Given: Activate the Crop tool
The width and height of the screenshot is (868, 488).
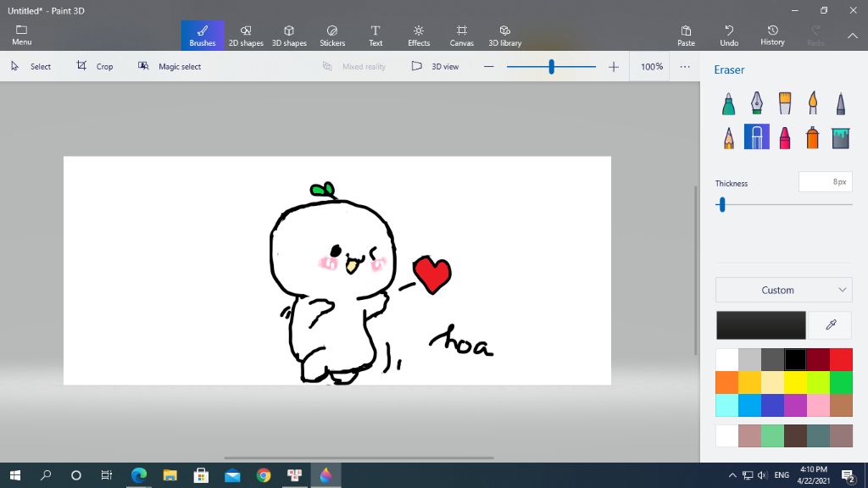Looking at the screenshot, I should [95, 66].
